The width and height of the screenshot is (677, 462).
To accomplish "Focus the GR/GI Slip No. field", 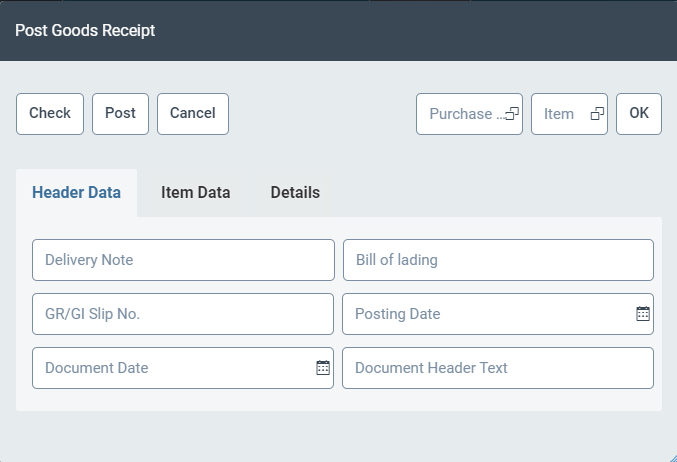I will pyautogui.click(x=183, y=314).
